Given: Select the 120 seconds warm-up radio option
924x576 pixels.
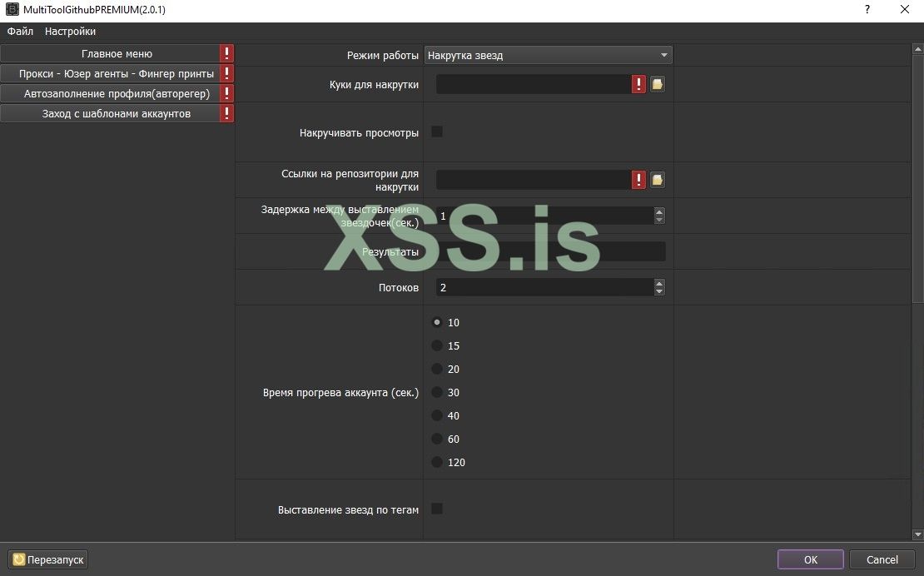Looking at the screenshot, I should pos(437,462).
